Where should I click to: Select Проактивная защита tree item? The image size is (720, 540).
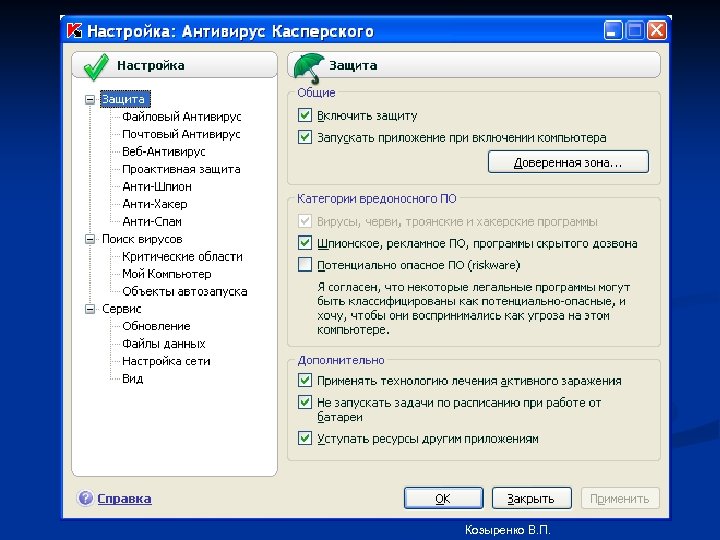[x=181, y=169]
